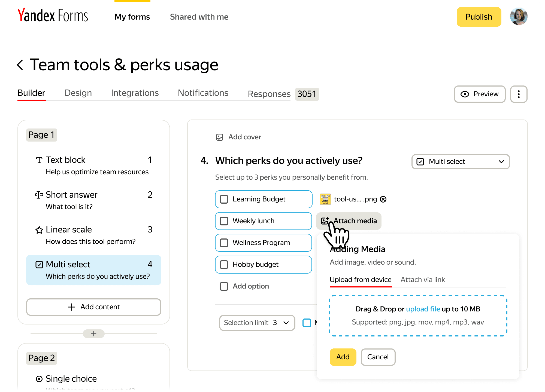Open the three-dot more options menu
545x392 pixels.
[x=519, y=94]
